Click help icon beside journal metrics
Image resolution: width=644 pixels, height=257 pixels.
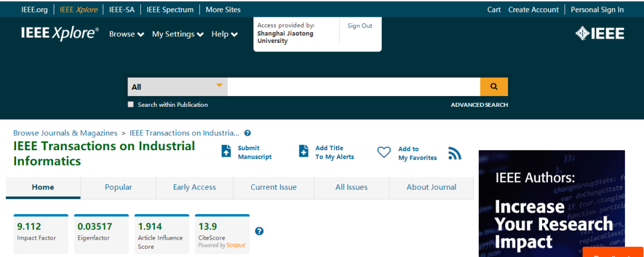[x=259, y=231]
